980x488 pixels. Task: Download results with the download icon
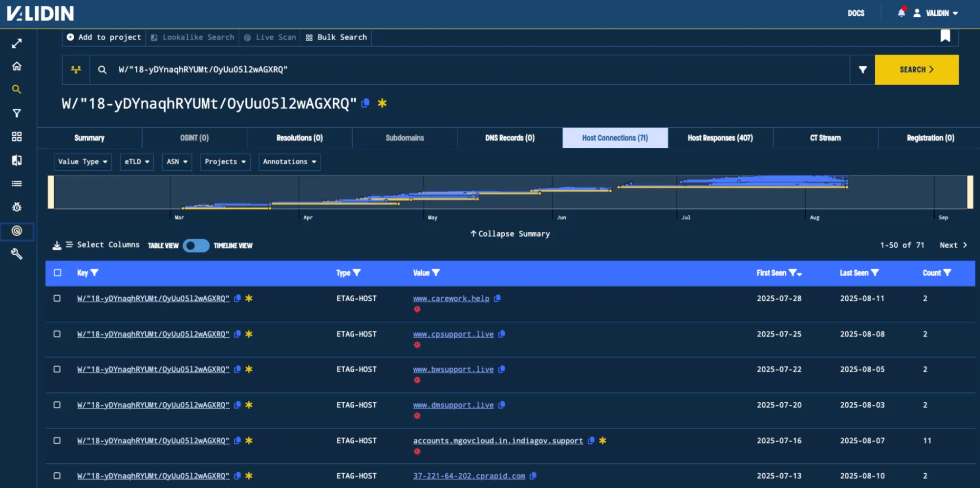coord(57,246)
